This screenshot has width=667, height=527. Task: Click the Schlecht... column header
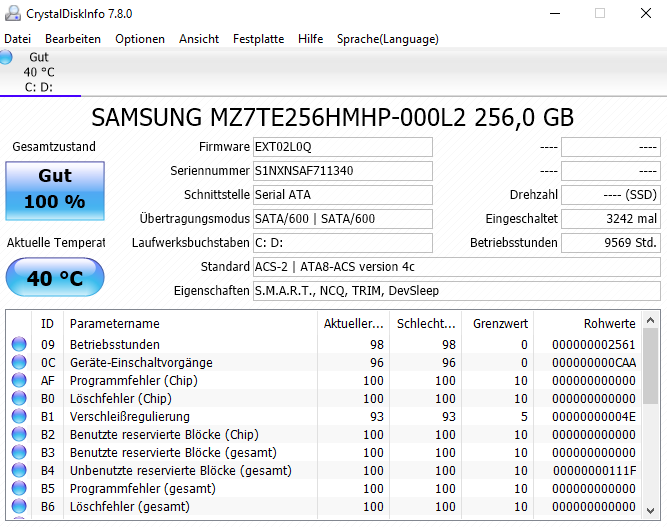point(425,324)
